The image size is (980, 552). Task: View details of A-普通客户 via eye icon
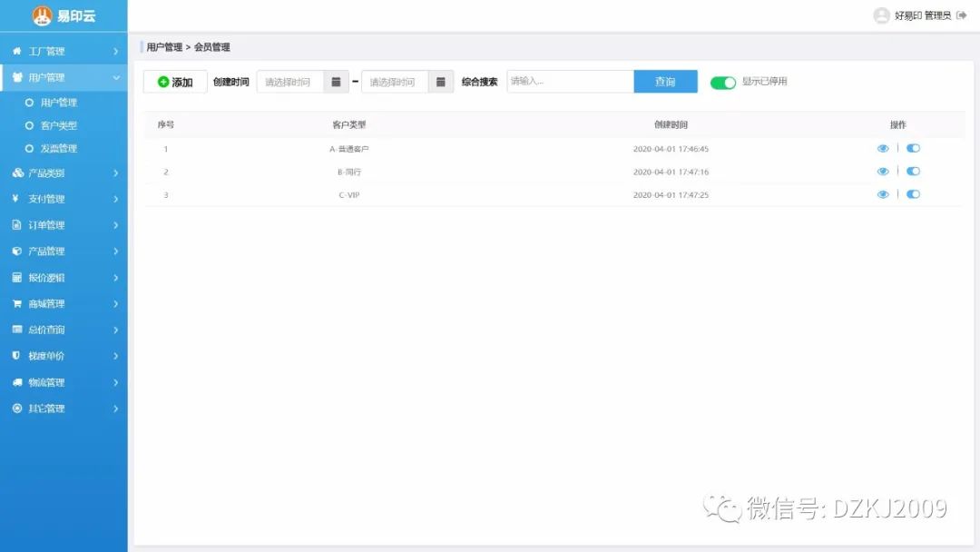883,149
